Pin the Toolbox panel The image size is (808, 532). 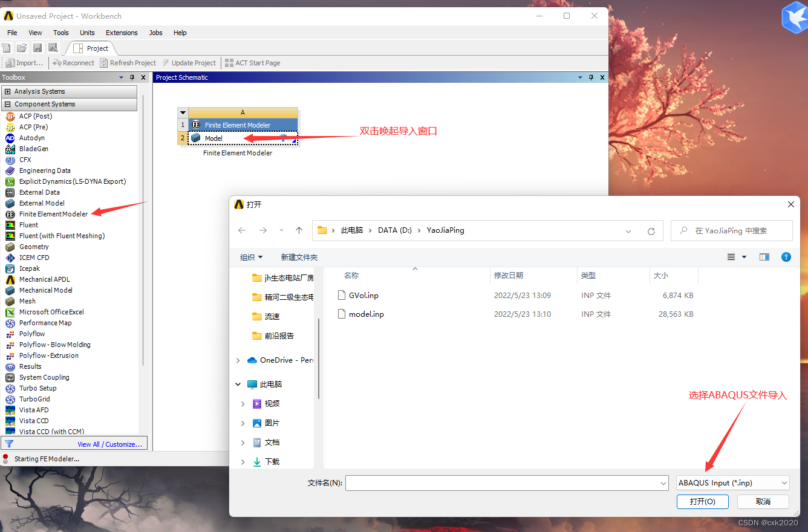132,77
